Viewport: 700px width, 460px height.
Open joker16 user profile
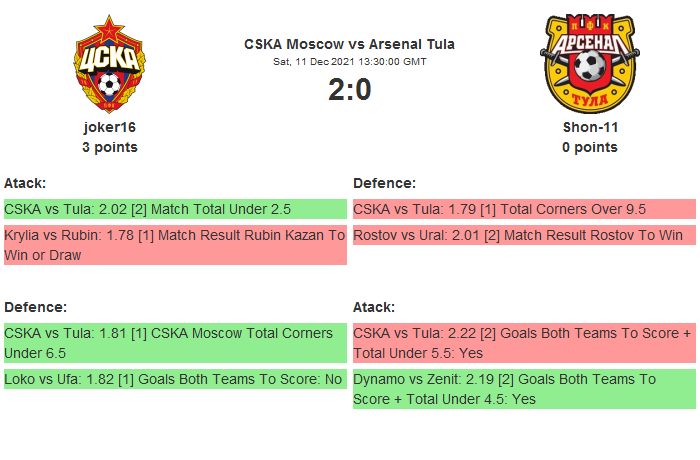click(x=110, y=127)
